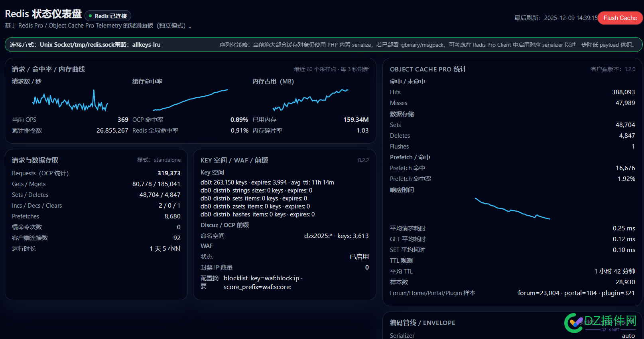
Task: Click the 已用内存 value 159.34M
Action: point(356,120)
